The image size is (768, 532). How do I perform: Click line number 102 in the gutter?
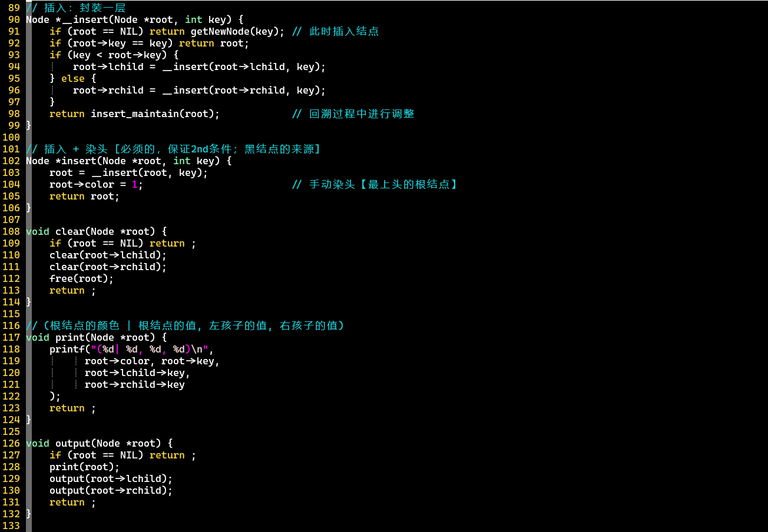point(11,161)
